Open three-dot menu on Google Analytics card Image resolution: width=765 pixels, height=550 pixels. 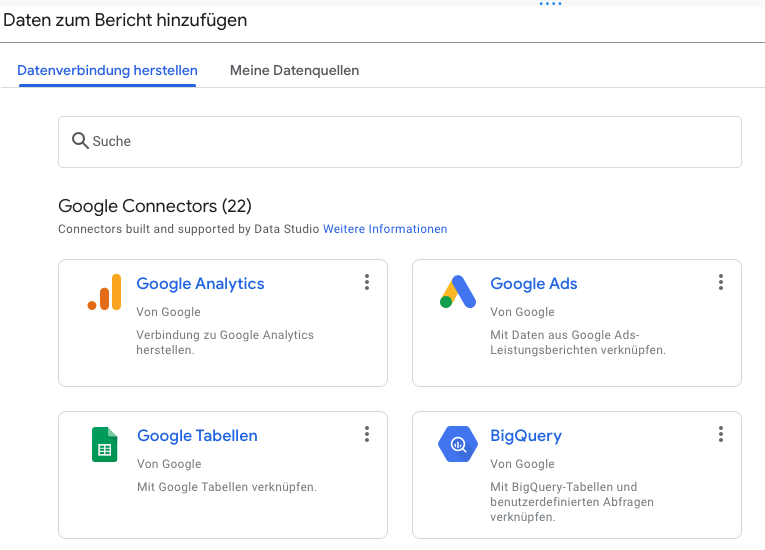click(x=367, y=282)
